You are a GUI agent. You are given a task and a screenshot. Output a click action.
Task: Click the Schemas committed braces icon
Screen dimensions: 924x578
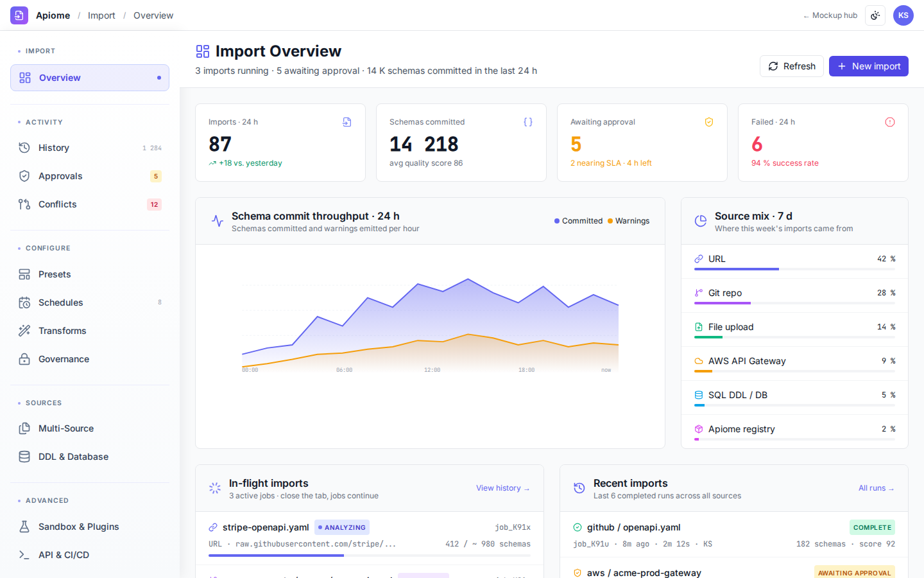coord(528,122)
